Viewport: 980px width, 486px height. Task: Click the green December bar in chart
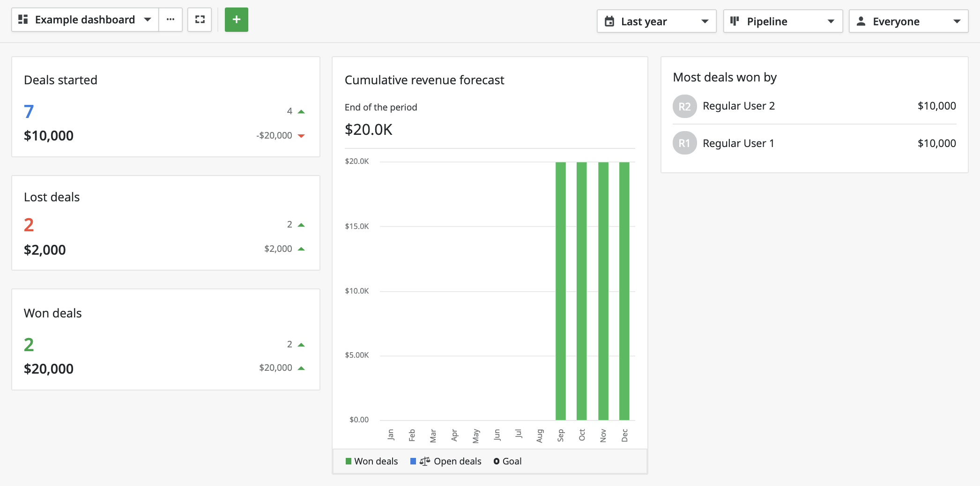point(624,290)
